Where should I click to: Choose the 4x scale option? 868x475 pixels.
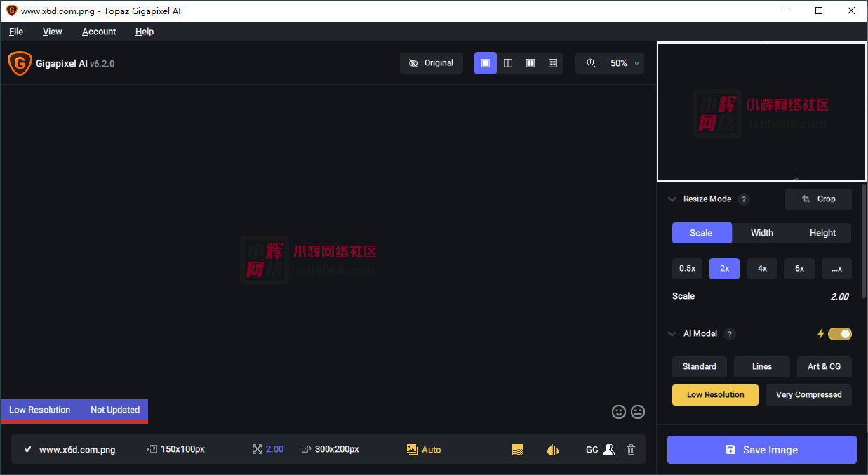(762, 269)
